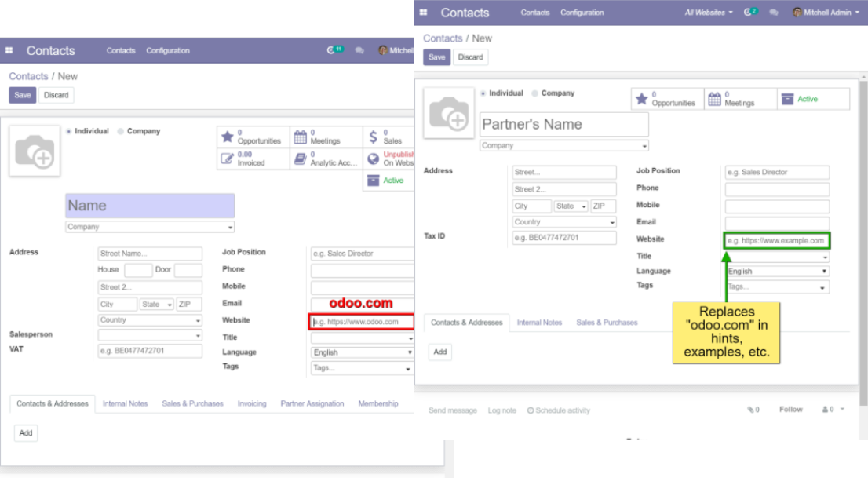Open Company dropdown under Partner's Name in right window
Viewport: 868px width, 478px height.
coord(564,146)
